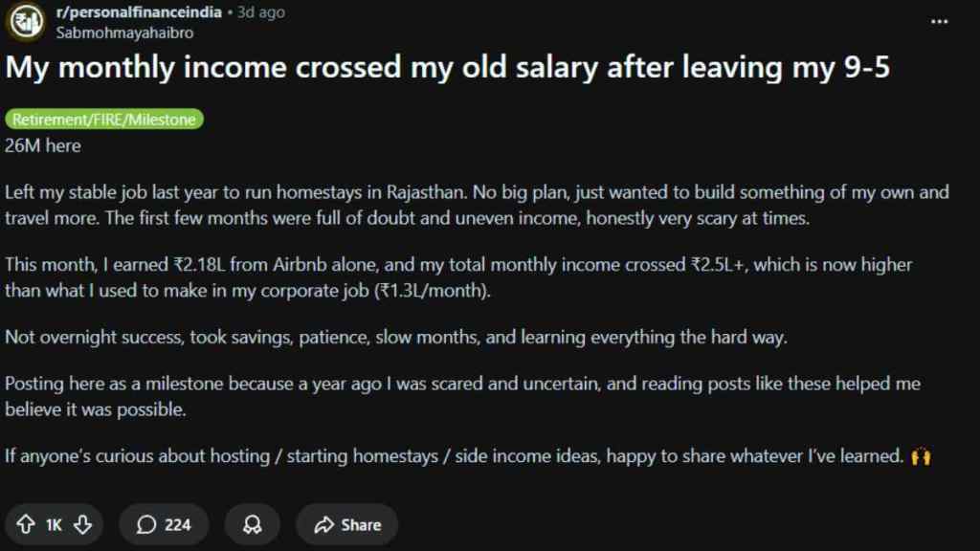Filter by the Retirement/FIRE/Milestone flair
Screen dimensions: 980x551
pos(104,121)
